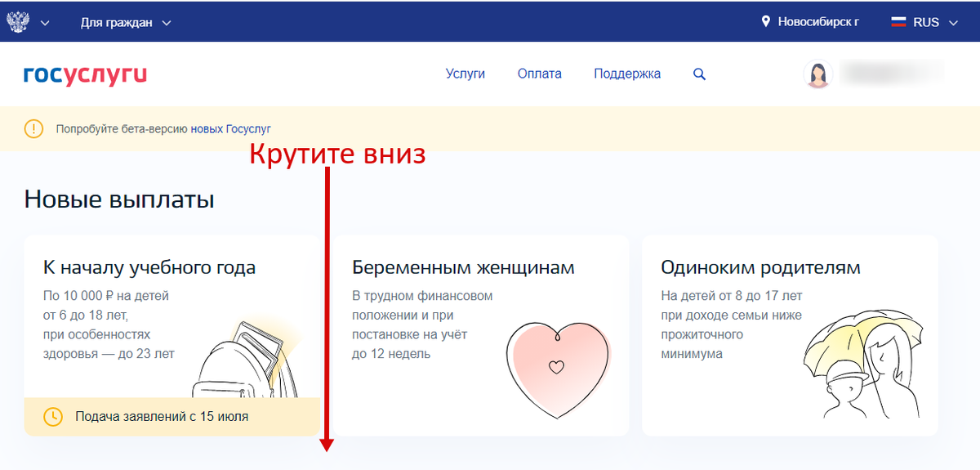Click "Подача заявлений с 15 июля" banner
The image size is (980, 470).
tap(171, 417)
